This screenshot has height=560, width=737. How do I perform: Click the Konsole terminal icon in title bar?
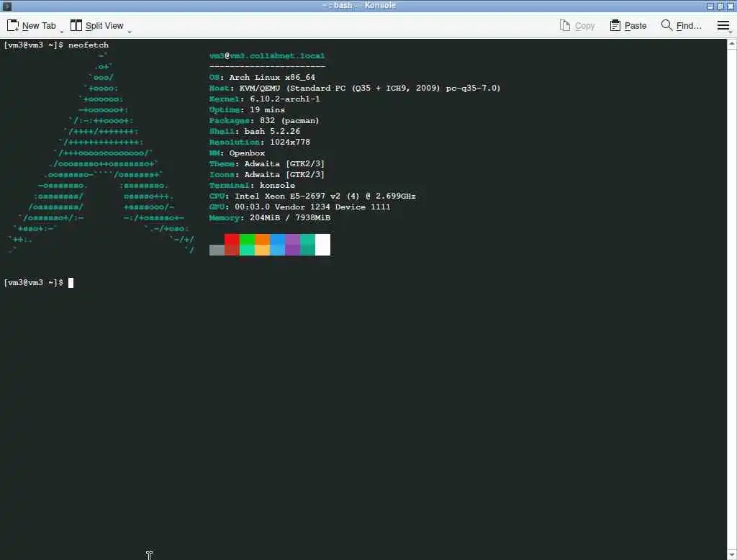[7, 6]
